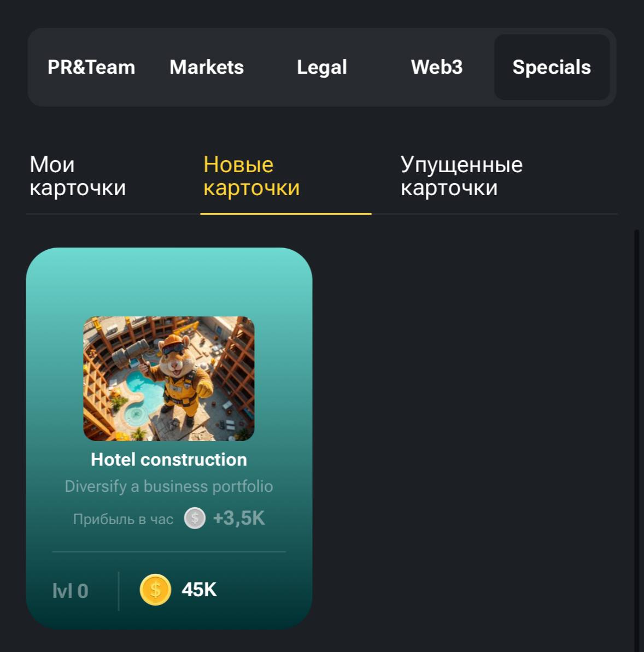This screenshot has width=644, height=652.
Task: Click the 45K card price
Action: [x=200, y=590]
